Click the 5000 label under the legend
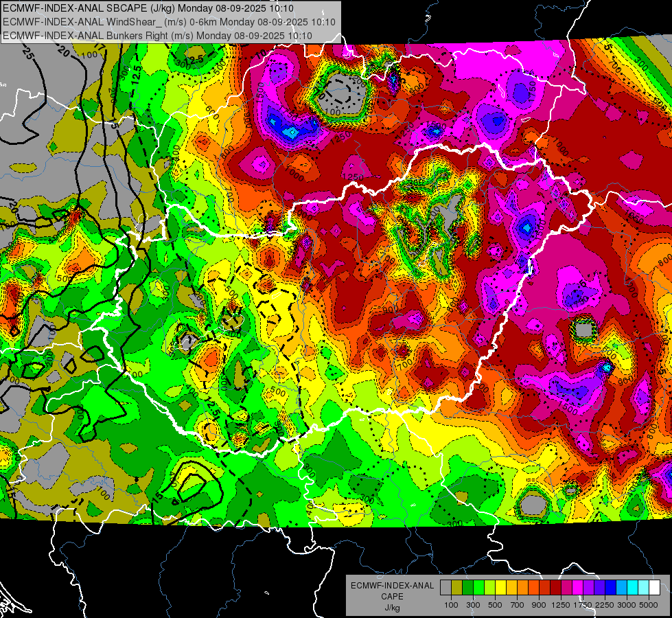This screenshot has height=618, width=672. point(649,605)
